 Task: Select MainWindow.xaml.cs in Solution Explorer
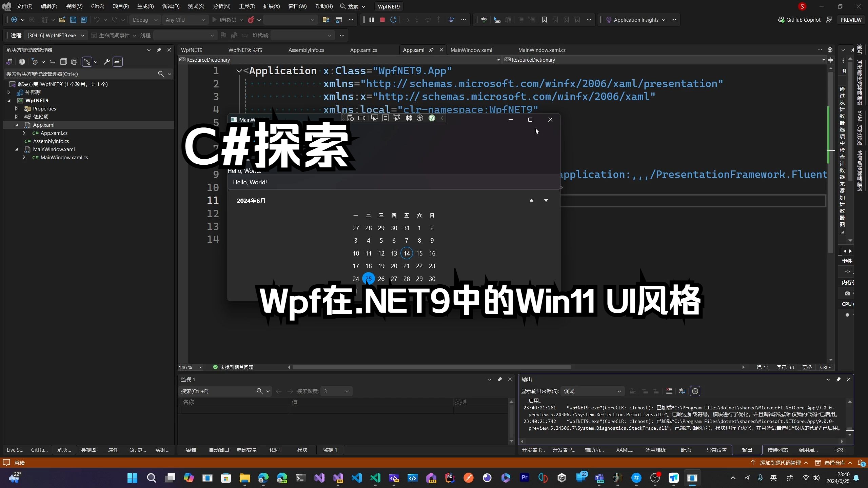(x=64, y=157)
